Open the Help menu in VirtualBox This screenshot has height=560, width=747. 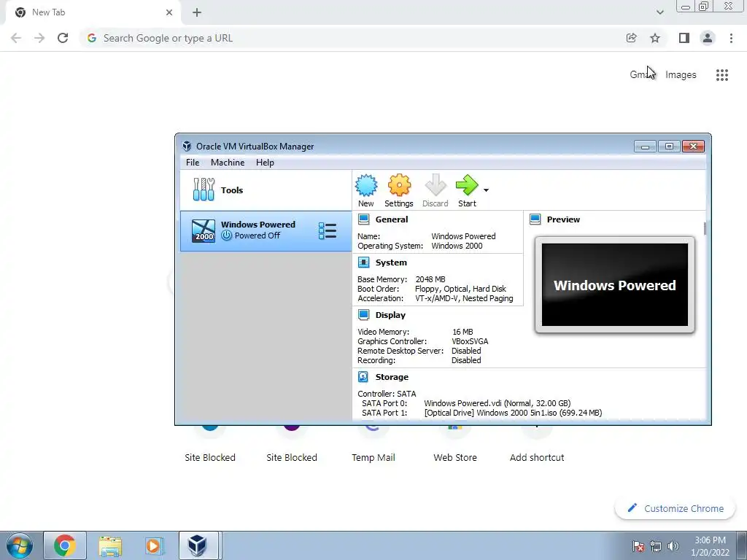coord(265,163)
